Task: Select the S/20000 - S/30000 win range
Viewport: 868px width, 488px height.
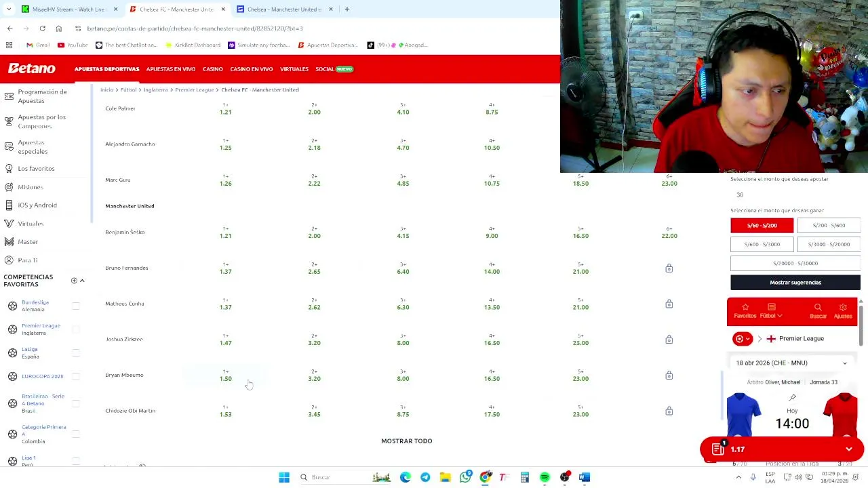Action: pyautogui.click(x=795, y=263)
